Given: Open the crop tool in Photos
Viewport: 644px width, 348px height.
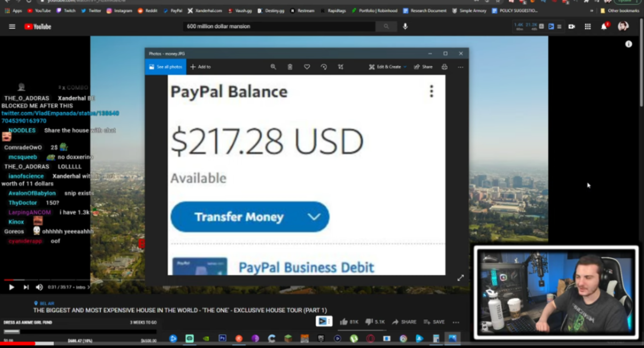Looking at the screenshot, I should coord(341,67).
